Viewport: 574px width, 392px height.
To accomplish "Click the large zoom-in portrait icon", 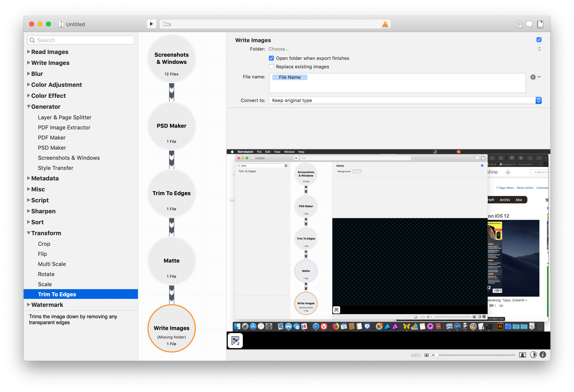I will click(522, 355).
